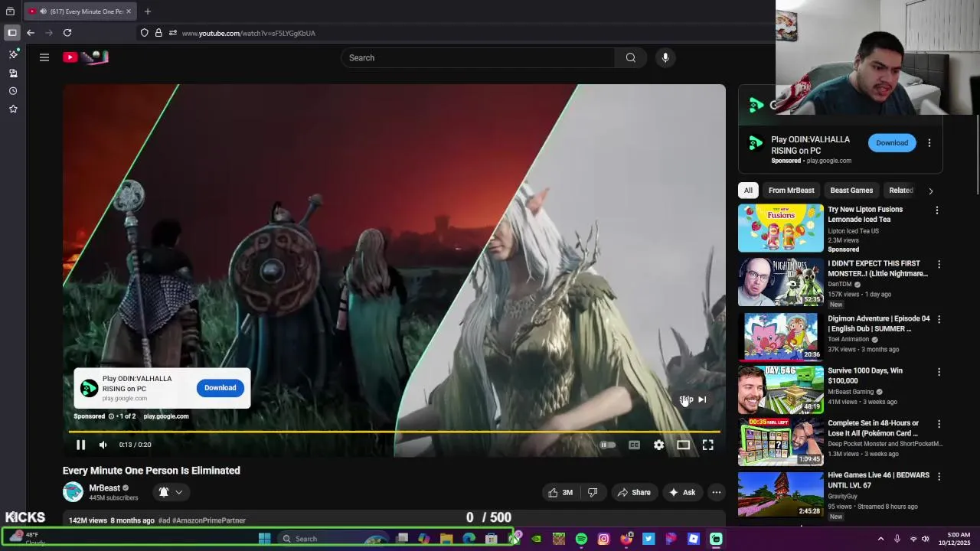Screen dimensions: 980x551
Task: Select the All filter chip
Action: [x=748, y=191]
